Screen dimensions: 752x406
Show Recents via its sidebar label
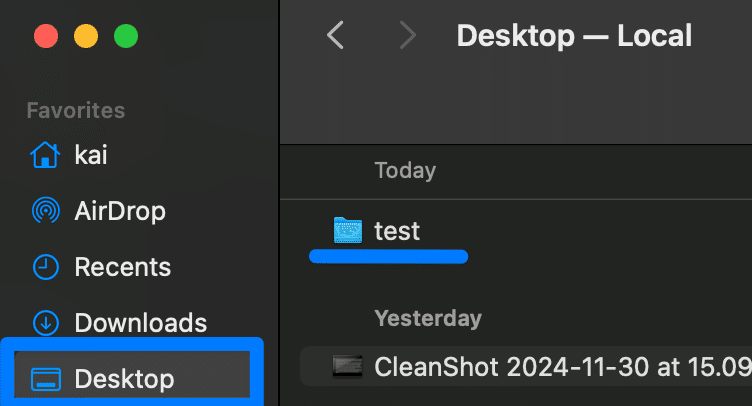pos(122,267)
